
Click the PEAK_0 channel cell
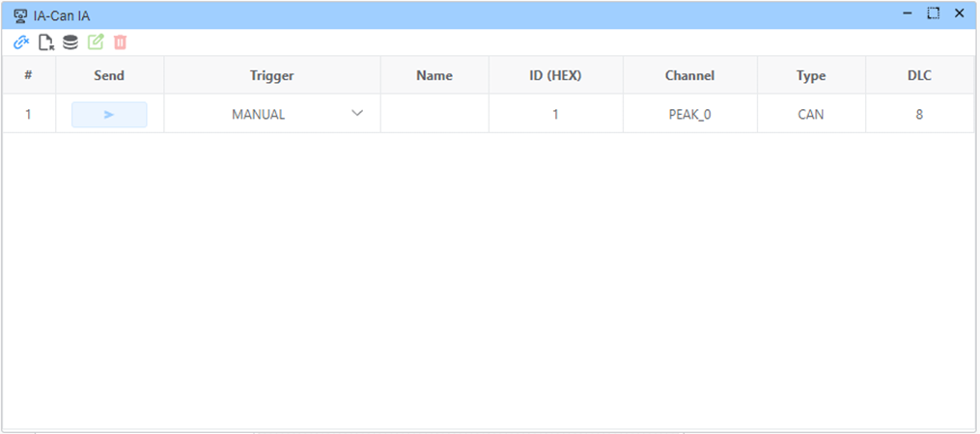coord(689,114)
